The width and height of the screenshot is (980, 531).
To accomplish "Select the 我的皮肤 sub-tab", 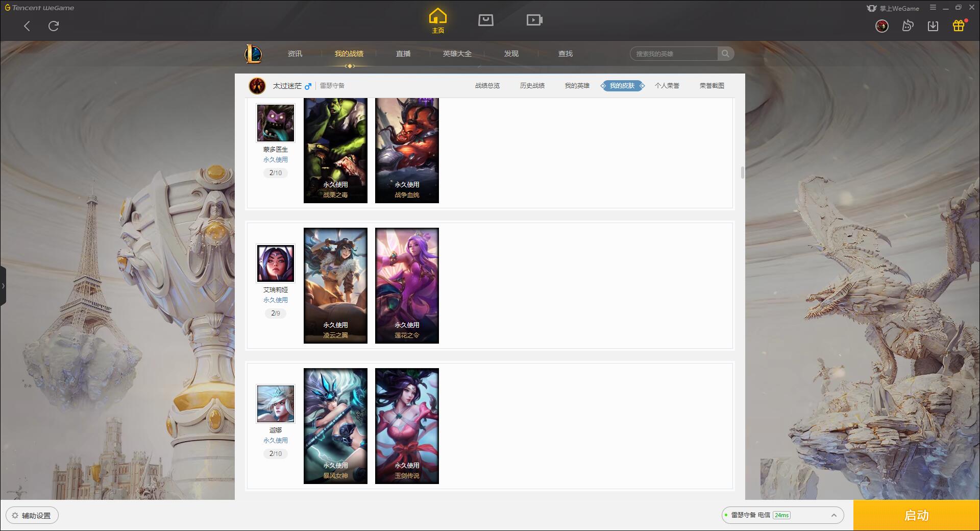I will click(622, 86).
